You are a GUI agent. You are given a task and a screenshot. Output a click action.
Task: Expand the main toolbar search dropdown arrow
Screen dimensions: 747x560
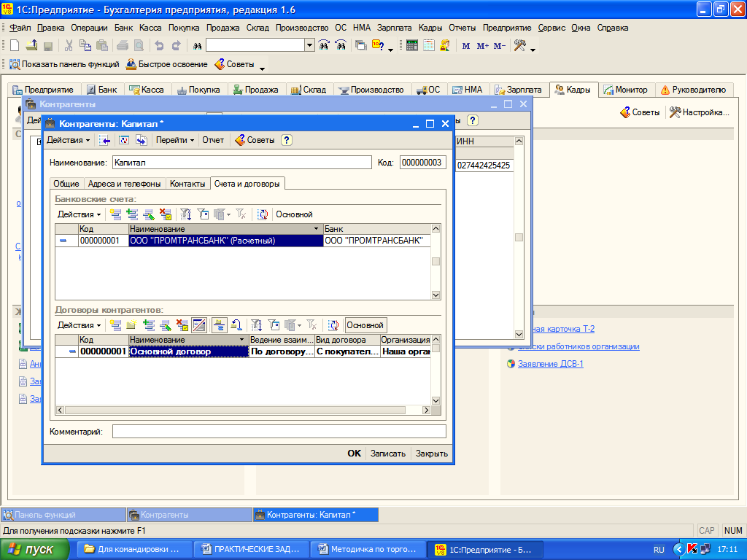(309, 46)
